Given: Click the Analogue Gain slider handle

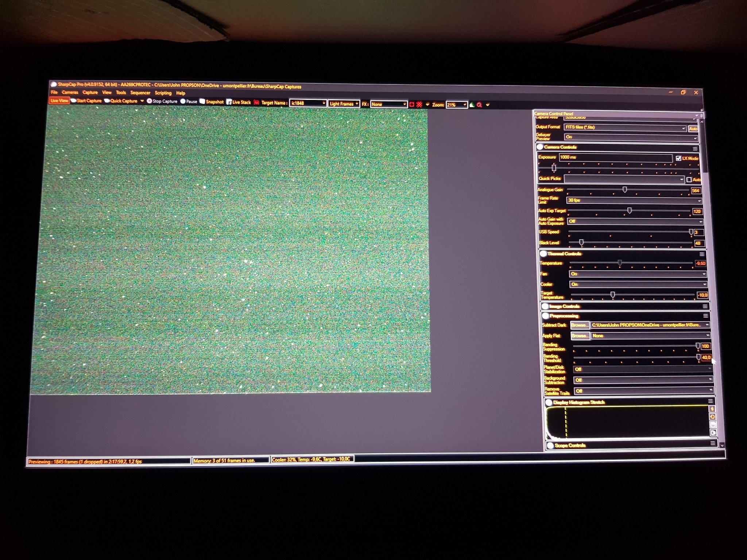Looking at the screenshot, I should pyautogui.click(x=624, y=190).
